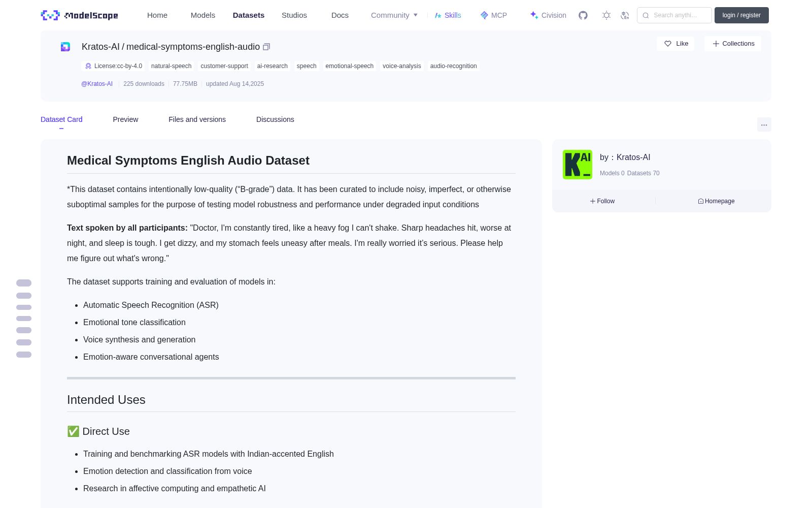Screen dimensions: 812x508
Task: Toggle the light/dark theme sun icon
Action: tap(606, 15)
